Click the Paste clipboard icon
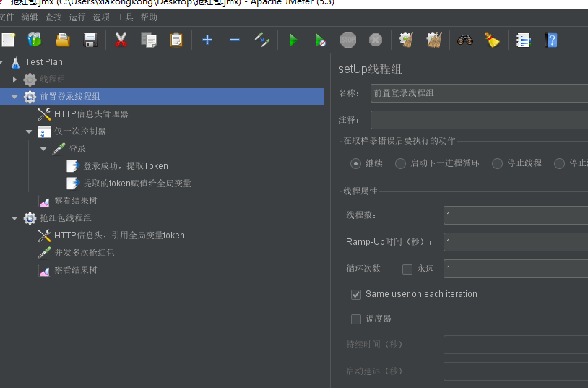 (176, 40)
